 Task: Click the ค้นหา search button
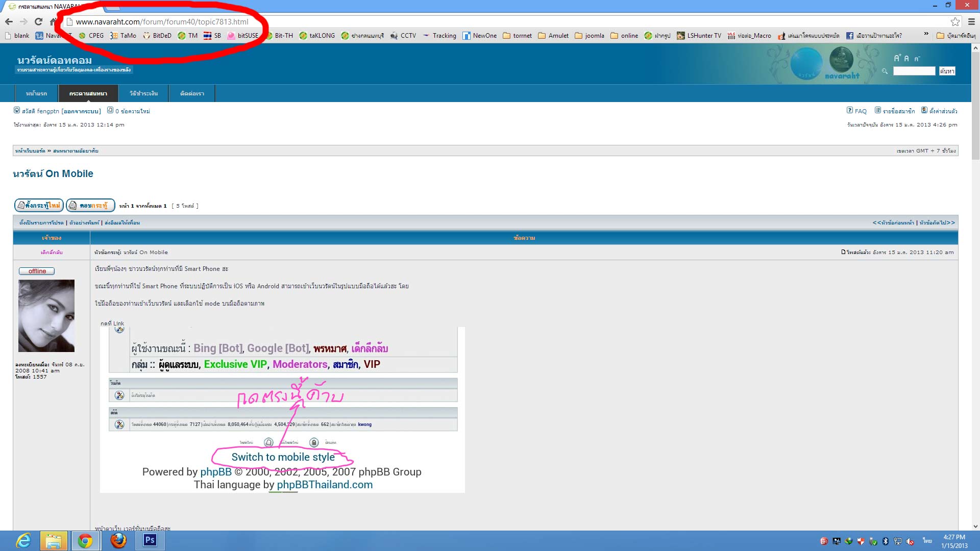947,71
